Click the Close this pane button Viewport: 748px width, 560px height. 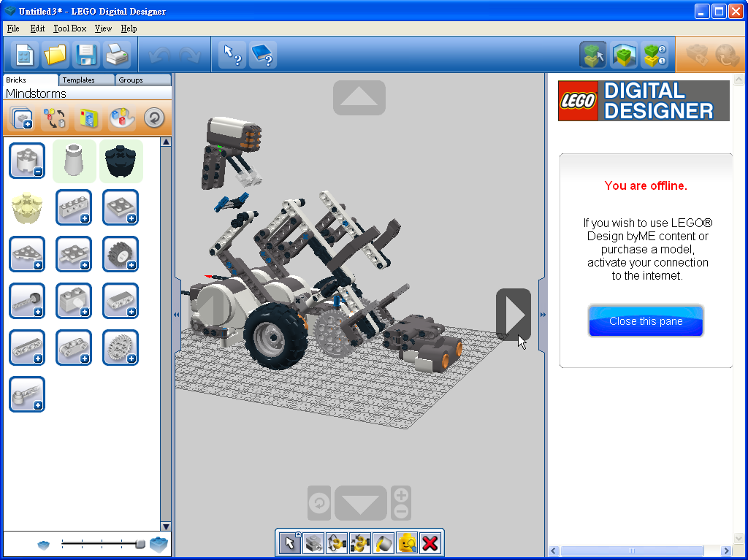(646, 321)
